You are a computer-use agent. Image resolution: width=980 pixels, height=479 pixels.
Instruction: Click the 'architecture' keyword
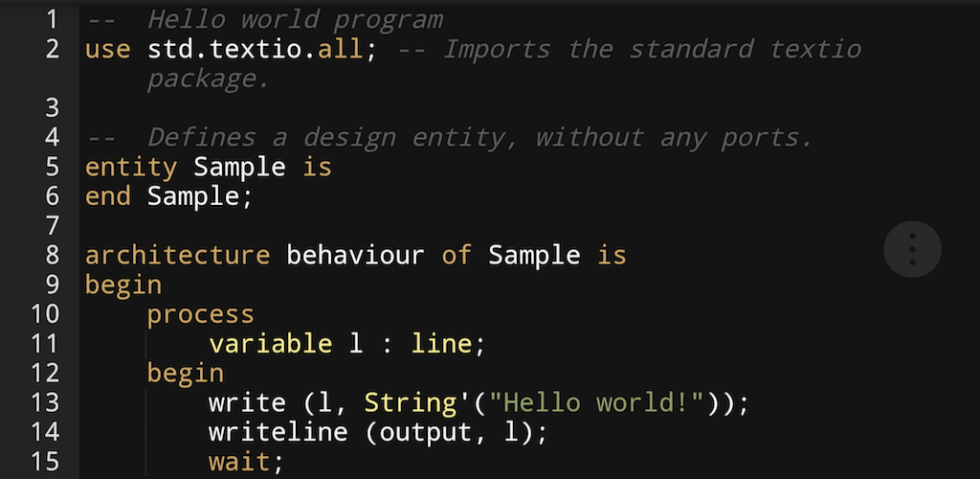(177, 255)
